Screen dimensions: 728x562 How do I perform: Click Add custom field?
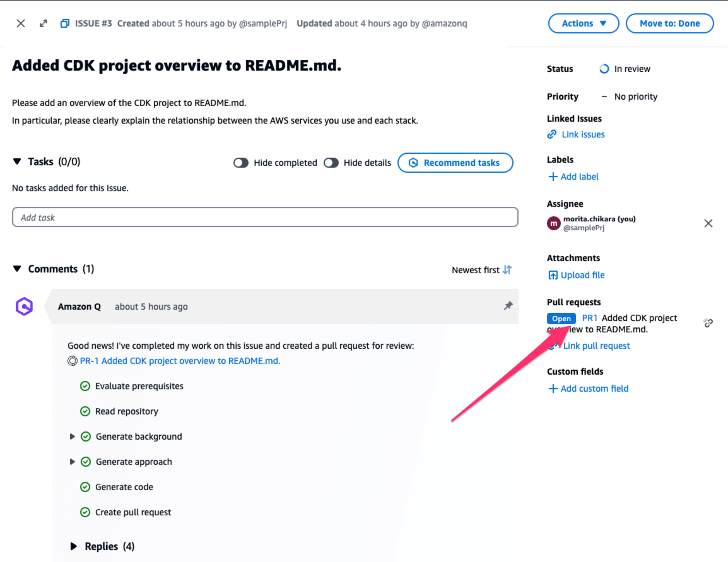coord(594,388)
